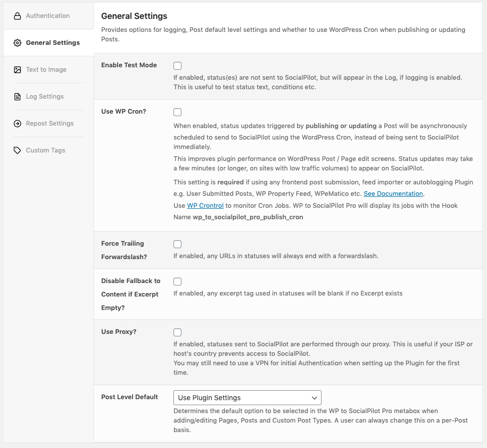The image size is (487, 448).
Task: Check Force Trailing Forwardslash option
Action: tap(177, 244)
